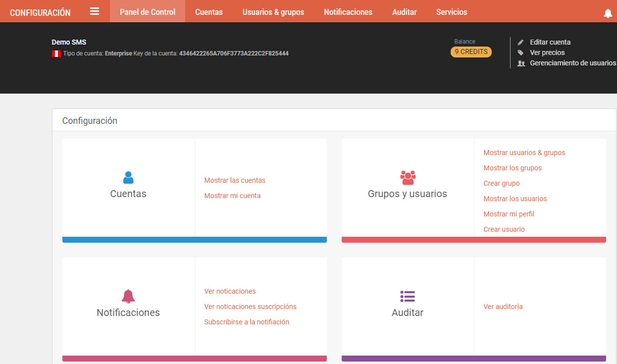Image resolution: width=617 pixels, height=364 pixels.
Task: Click the Enterprise account type text
Action: [x=118, y=53]
